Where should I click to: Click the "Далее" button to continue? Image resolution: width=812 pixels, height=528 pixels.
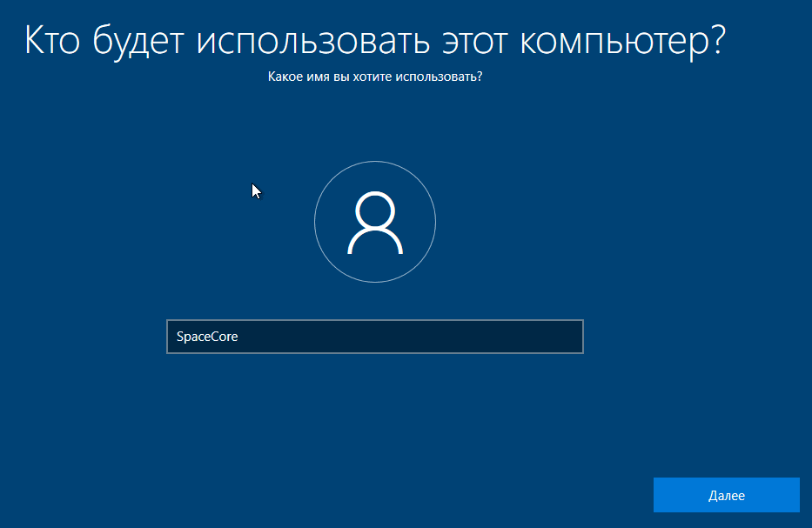(x=726, y=495)
